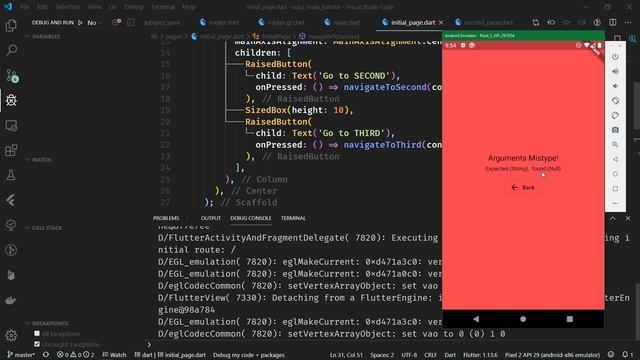Open the Problems panel tab
640x360 pixels.
[166, 218]
